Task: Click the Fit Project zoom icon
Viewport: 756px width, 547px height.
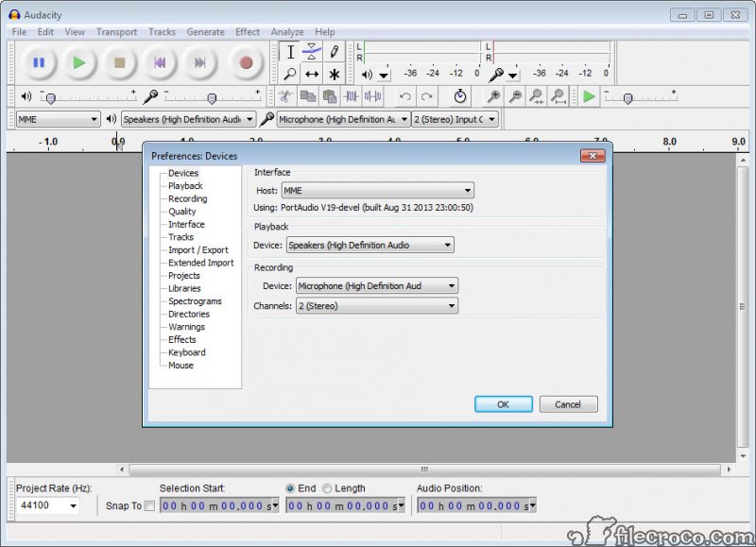Action: click(x=558, y=97)
